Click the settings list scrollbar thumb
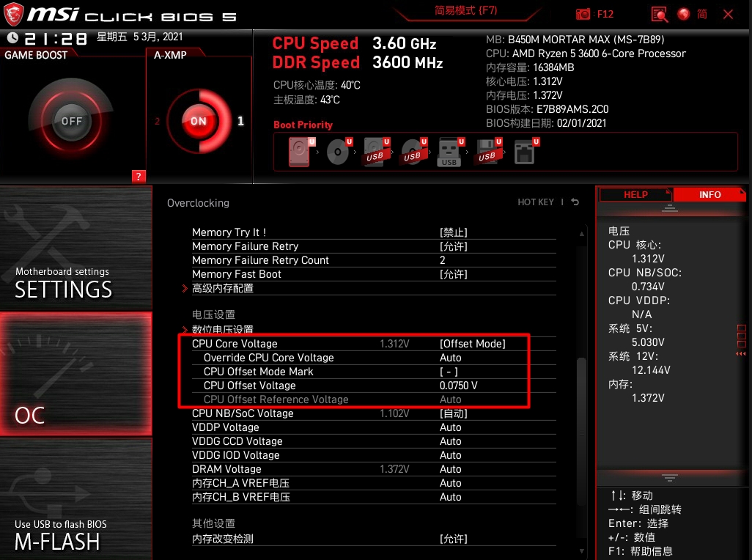This screenshot has height=560, width=752. (582, 432)
